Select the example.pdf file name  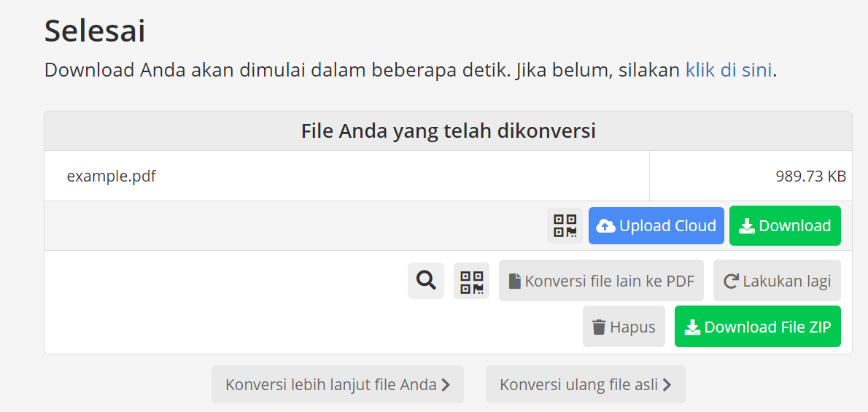pos(111,176)
